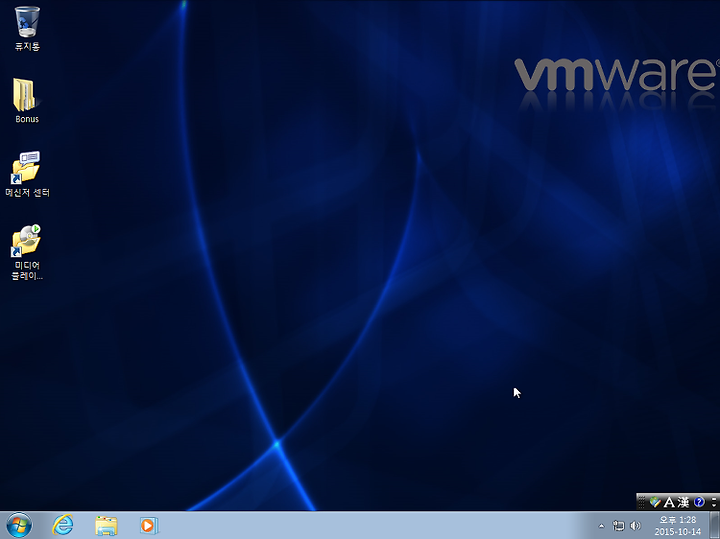Viewport: 720px width, 539px height.
Task: Open Windows Explorer from the taskbar
Action: tap(106, 525)
